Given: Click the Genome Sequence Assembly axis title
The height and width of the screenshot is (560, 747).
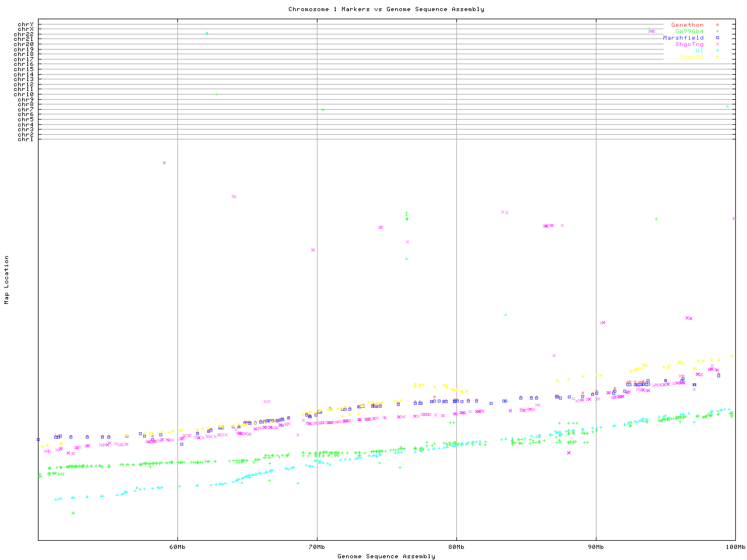Looking at the screenshot, I should pyautogui.click(x=386, y=556).
